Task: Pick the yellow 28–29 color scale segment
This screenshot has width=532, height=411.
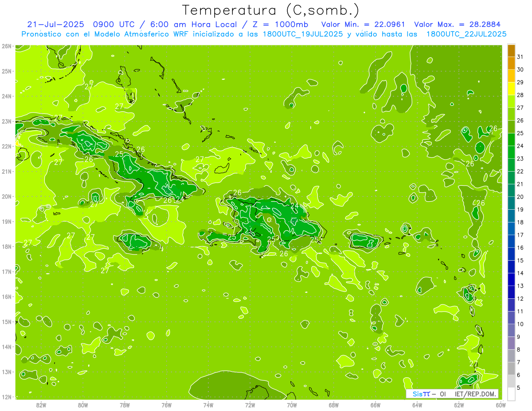Action: click(511, 89)
